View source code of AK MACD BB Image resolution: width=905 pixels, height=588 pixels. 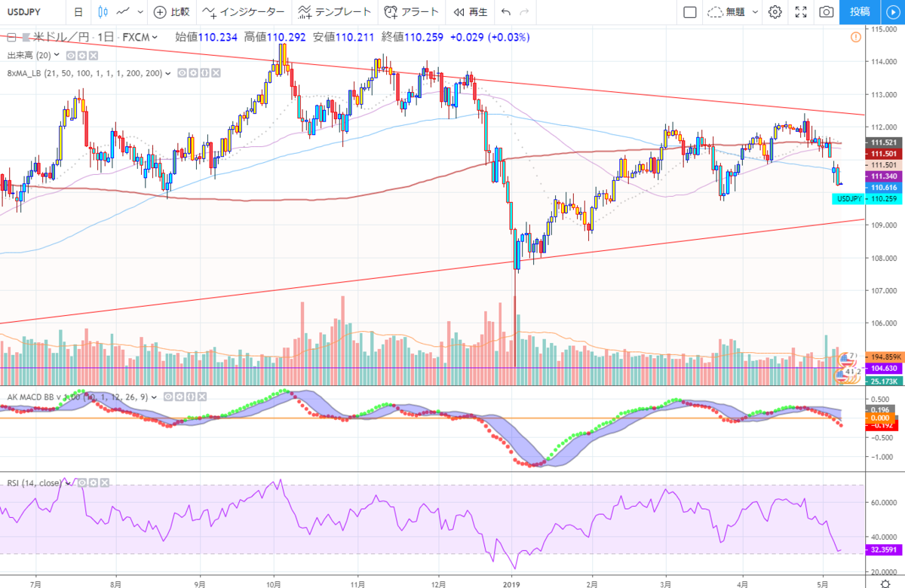pos(192,396)
